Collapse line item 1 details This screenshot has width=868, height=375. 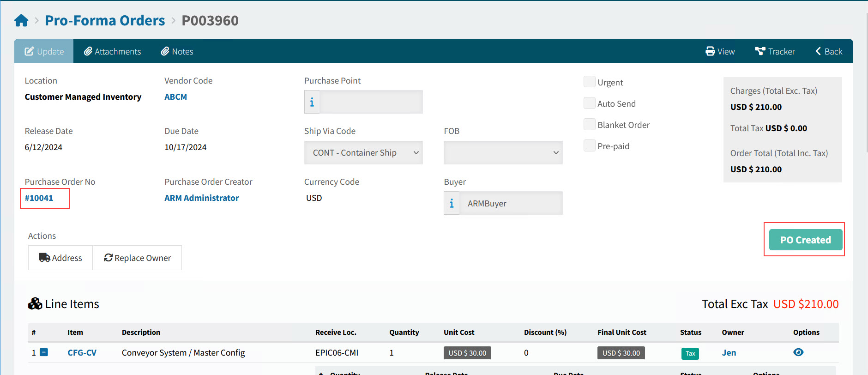[x=44, y=352]
